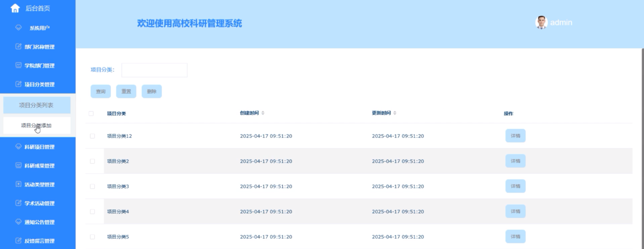The height and width of the screenshot is (249, 644).
Task: Select the 项目分类列表 submenu item
Action: click(37, 105)
